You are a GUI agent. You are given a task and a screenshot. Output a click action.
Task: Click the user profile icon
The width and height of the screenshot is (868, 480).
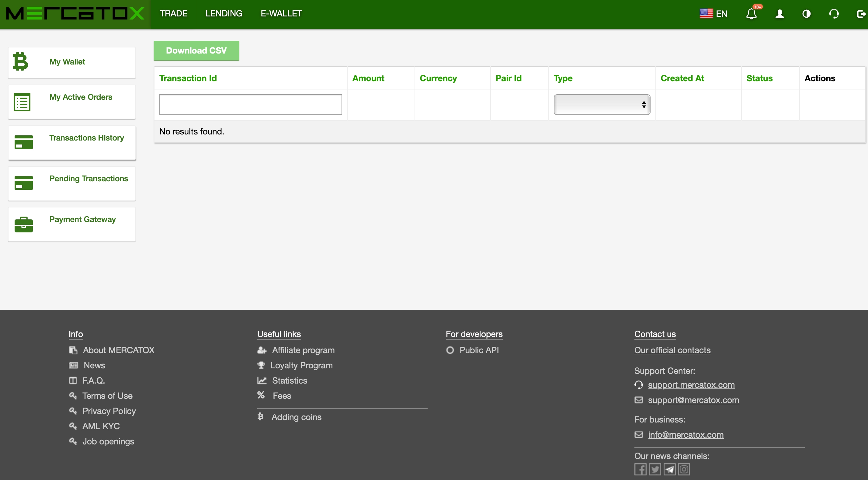coord(779,14)
